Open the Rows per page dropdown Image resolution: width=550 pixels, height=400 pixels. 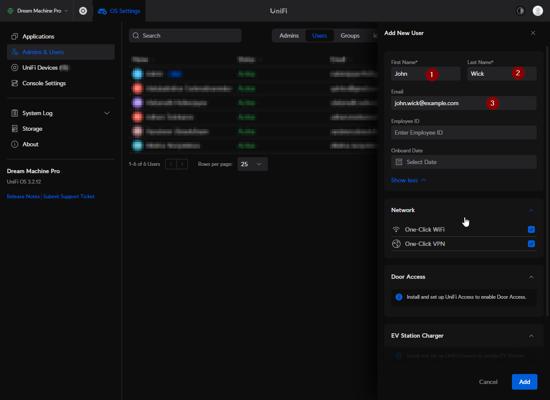pos(252,164)
